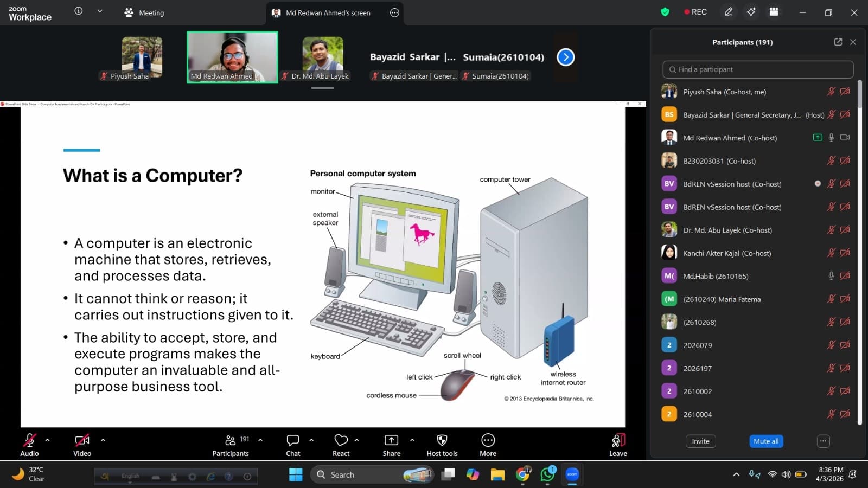Click the Invite button
Viewport: 868px width, 488px height.
[700, 441]
